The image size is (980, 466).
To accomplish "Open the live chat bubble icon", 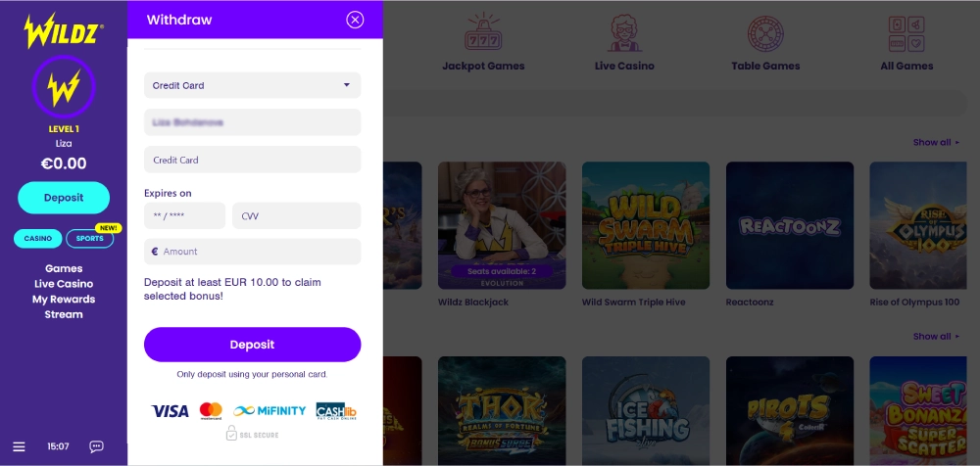I will coord(96,446).
